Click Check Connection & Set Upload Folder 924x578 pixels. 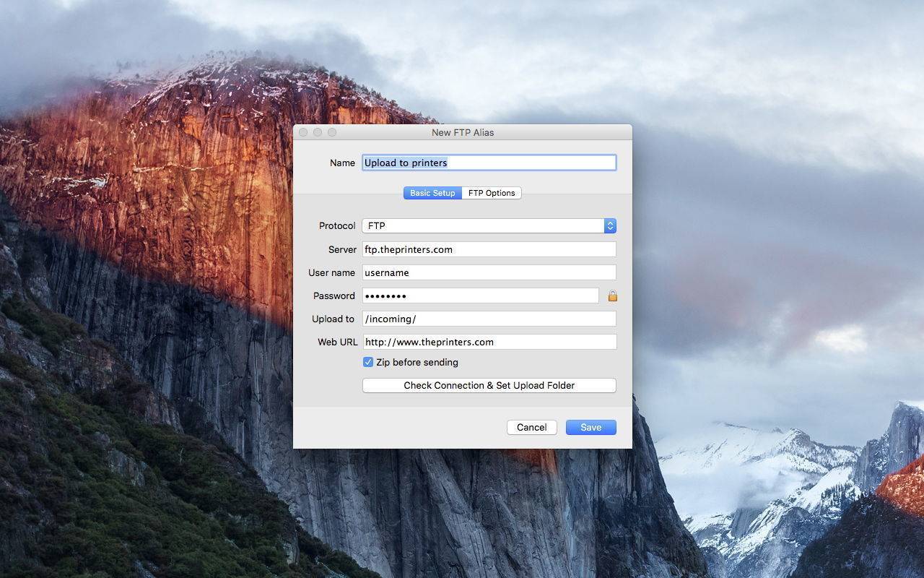489,385
